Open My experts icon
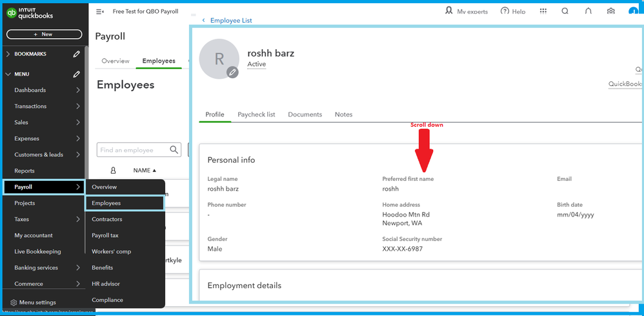This screenshot has height=316, width=644. tap(449, 10)
